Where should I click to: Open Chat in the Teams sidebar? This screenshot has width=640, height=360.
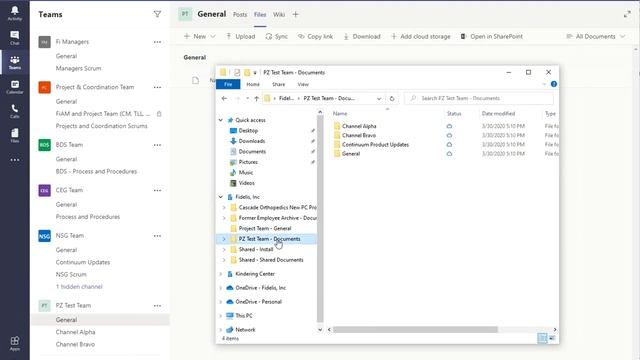point(15,38)
